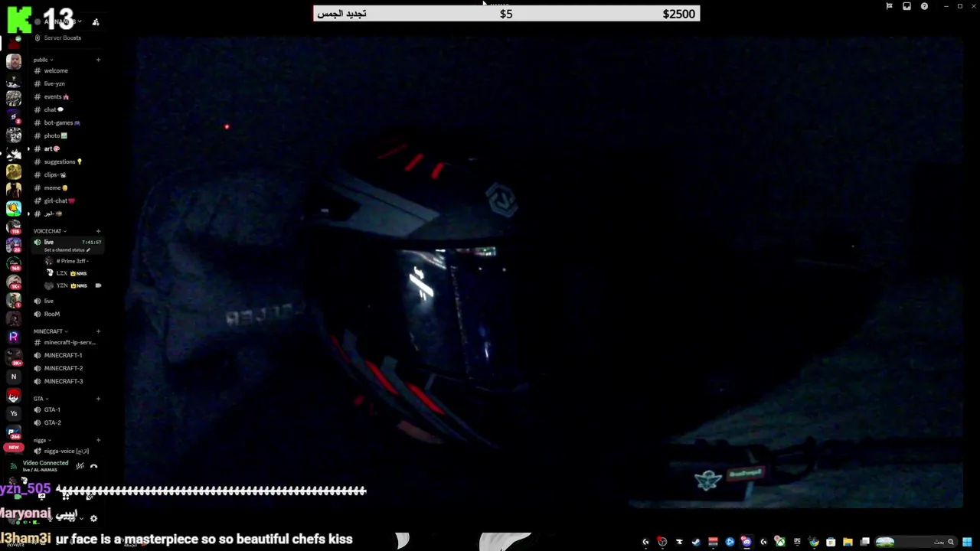Open the Windows Start menu

pyautogui.click(x=967, y=542)
